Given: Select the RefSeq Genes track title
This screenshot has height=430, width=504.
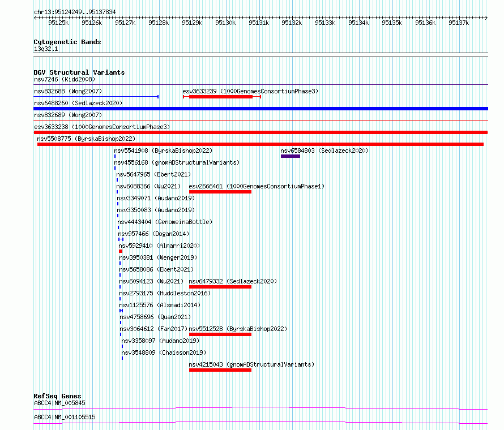Looking at the screenshot, I should pyautogui.click(x=57, y=396).
